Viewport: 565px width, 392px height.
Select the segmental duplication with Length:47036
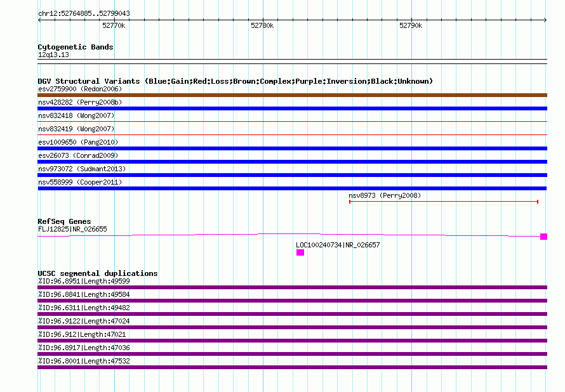pos(292,354)
